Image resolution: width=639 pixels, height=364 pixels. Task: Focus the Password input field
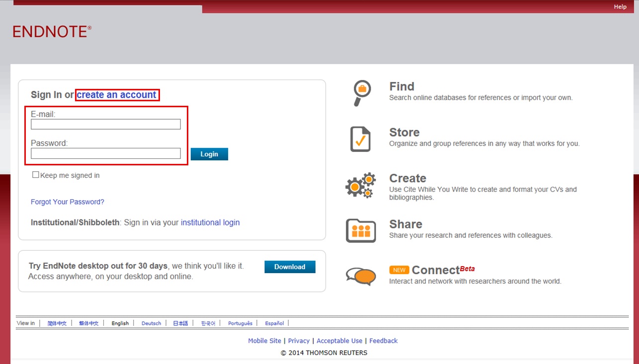point(106,153)
